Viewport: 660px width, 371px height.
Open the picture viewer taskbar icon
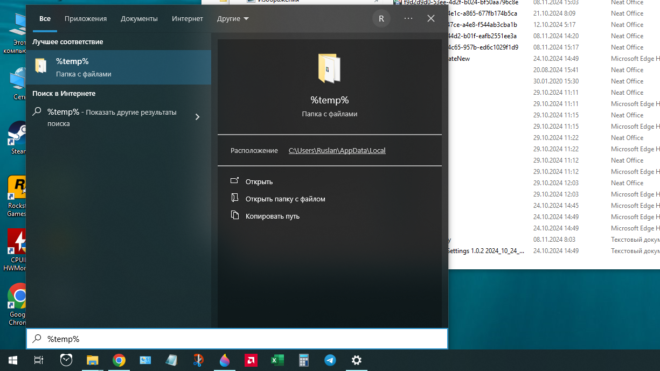tap(145, 360)
